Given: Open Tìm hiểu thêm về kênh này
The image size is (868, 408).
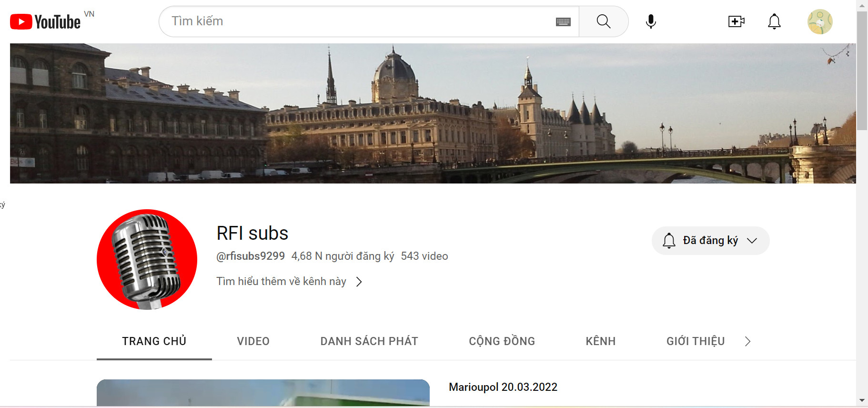Looking at the screenshot, I should pos(289,282).
